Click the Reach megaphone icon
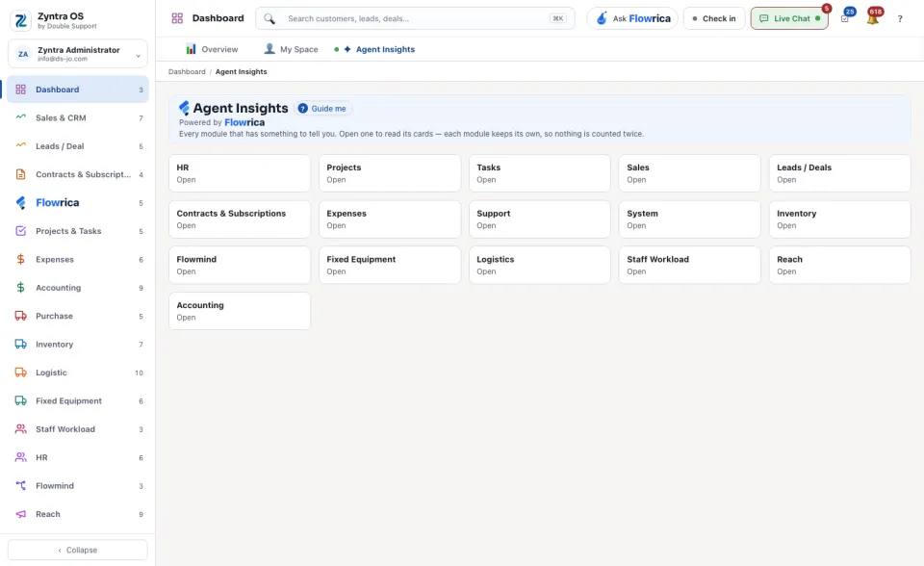The width and height of the screenshot is (924, 566). (20, 514)
